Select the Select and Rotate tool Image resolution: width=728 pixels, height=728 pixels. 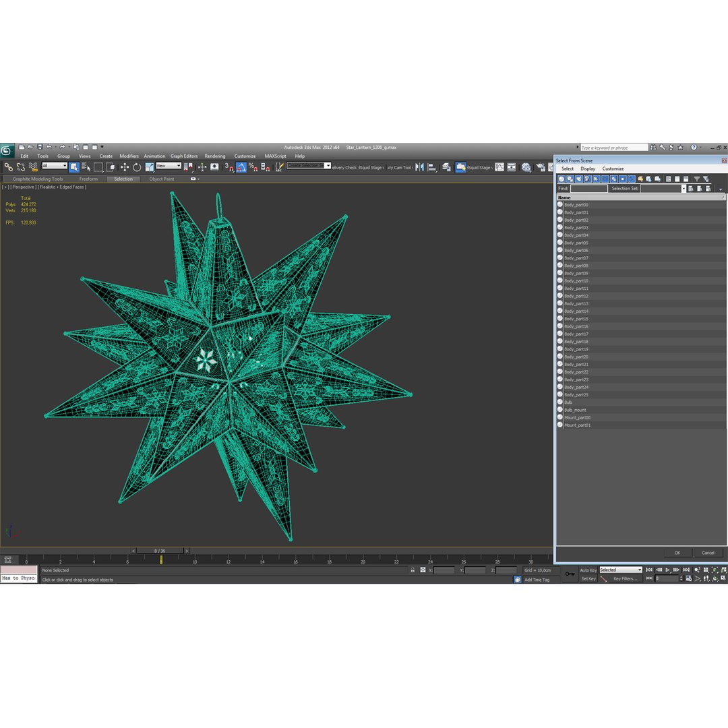point(136,166)
